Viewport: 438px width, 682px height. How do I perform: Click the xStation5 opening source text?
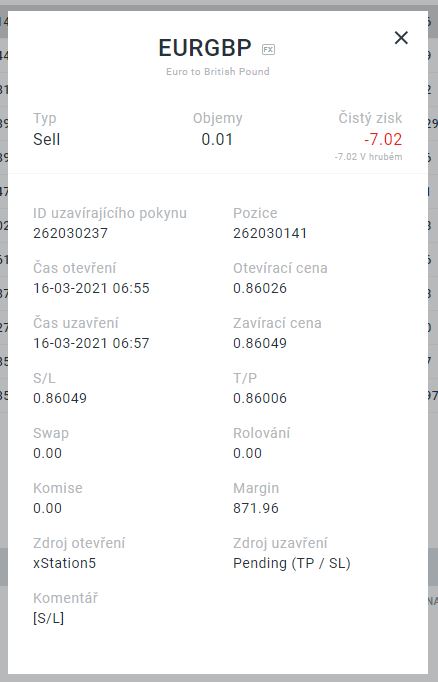click(x=65, y=563)
